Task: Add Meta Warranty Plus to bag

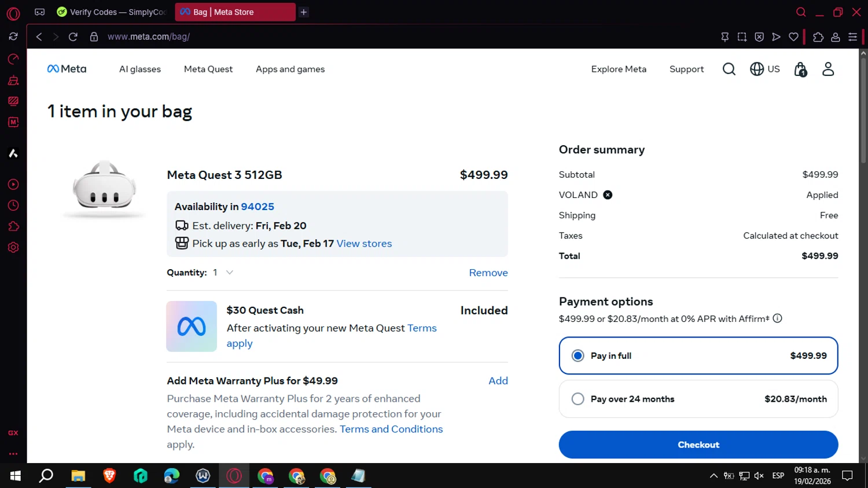Action: (498, 380)
